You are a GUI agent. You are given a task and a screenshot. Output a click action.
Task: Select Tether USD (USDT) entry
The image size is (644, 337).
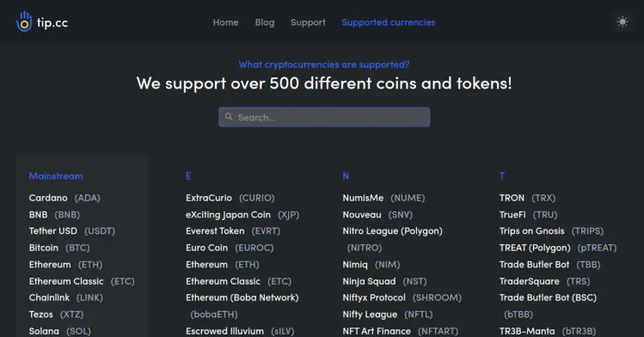point(72,231)
